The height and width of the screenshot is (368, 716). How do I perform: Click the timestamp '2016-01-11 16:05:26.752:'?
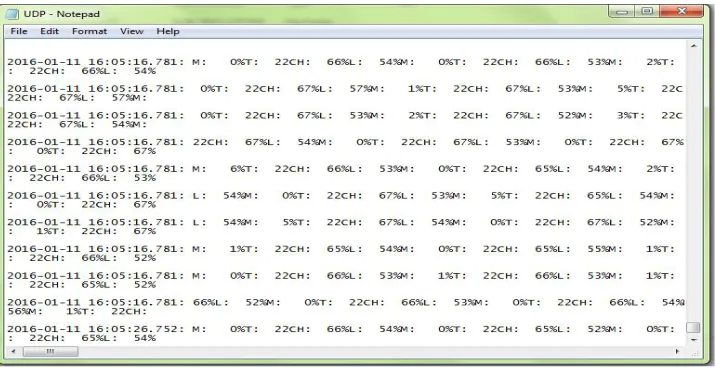tap(96, 329)
